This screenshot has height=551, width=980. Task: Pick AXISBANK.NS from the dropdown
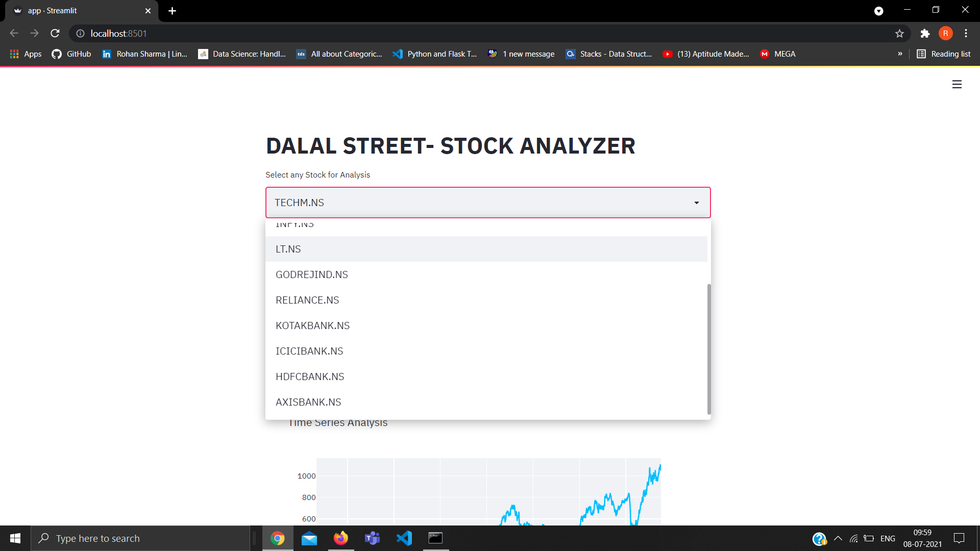click(486, 402)
